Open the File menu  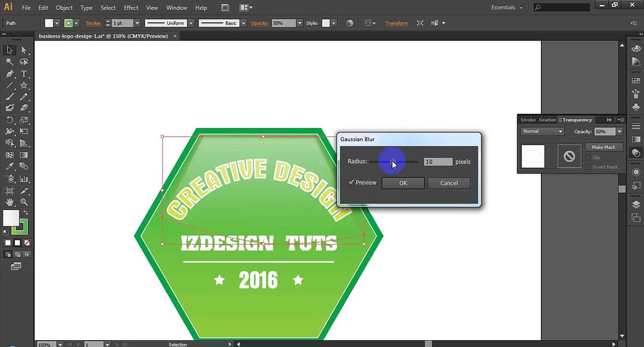coord(26,8)
